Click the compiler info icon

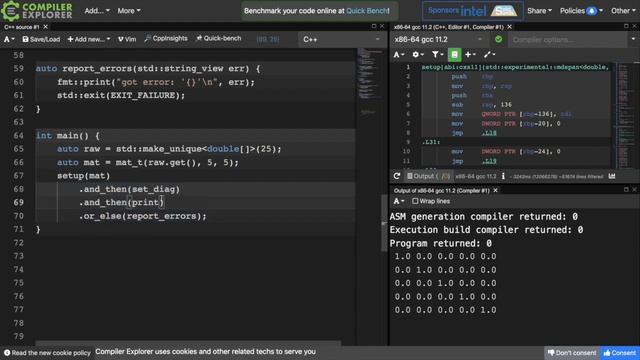[503, 176]
